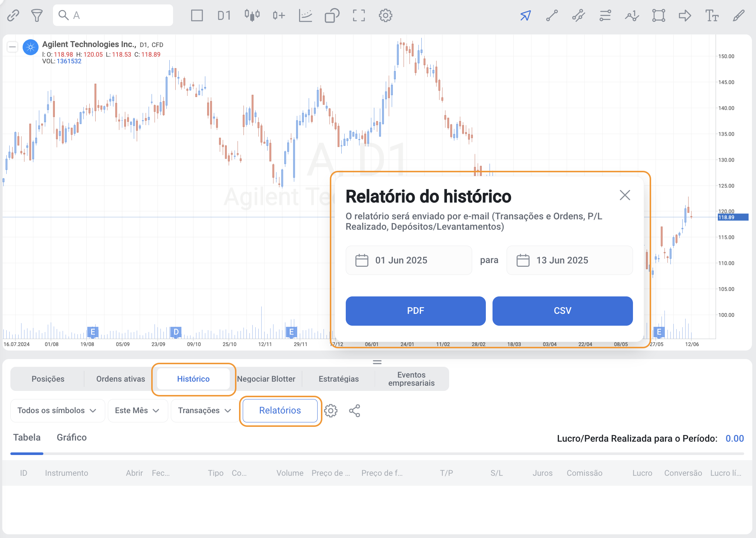Image resolution: width=756 pixels, height=538 pixels.
Task: Open the Eventos empresariais tab
Action: coord(411,379)
